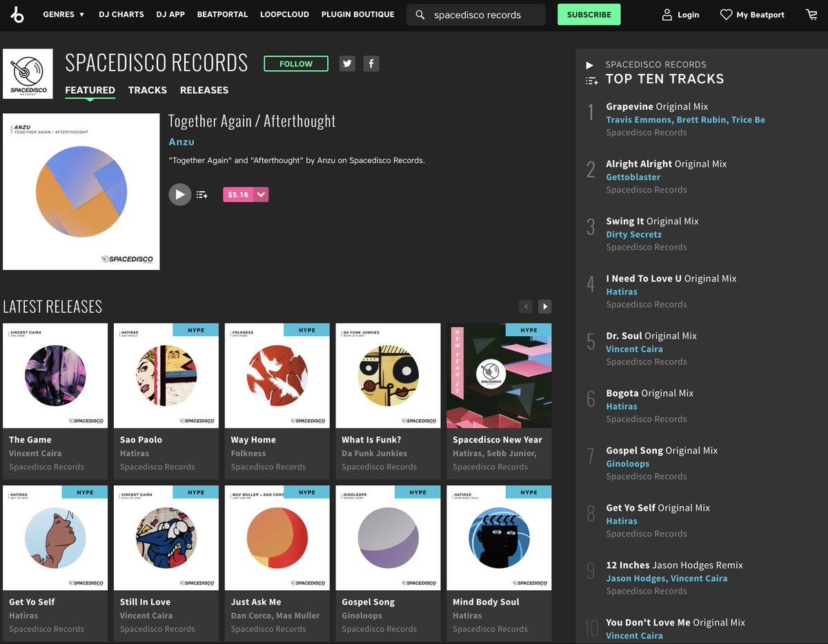The width and height of the screenshot is (828, 644).
Task: Open Way Home release cover
Action: point(277,375)
